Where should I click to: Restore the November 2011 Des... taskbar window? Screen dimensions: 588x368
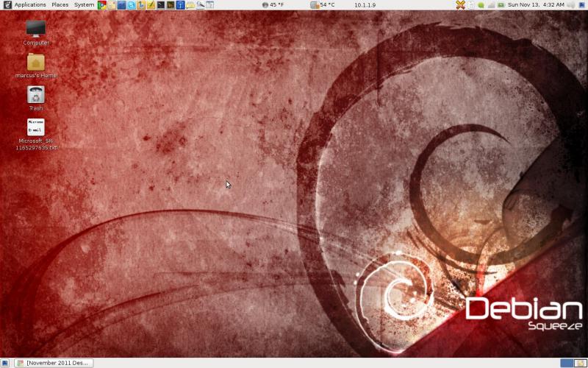click(x=54, y=363)
